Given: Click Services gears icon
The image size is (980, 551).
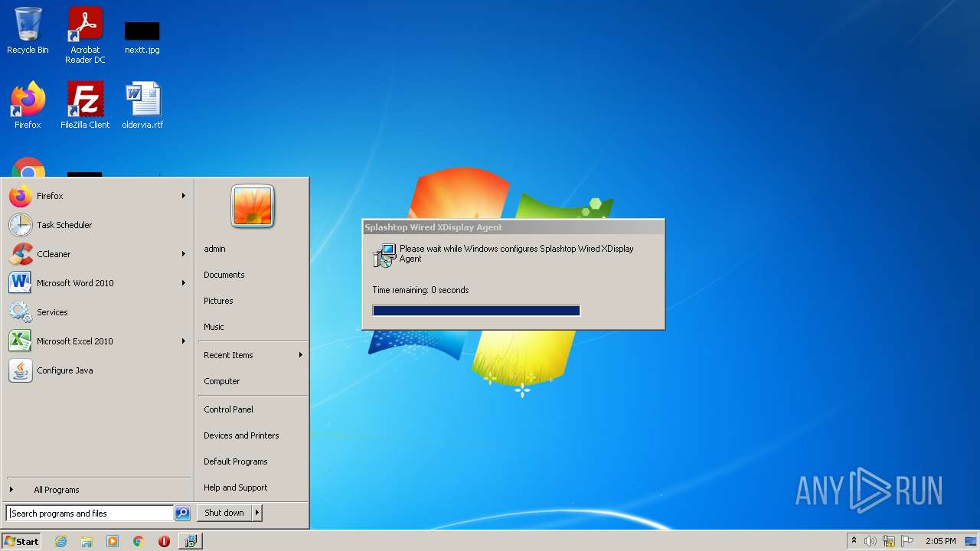Looking at the screenshot, I should coord(21,312).
